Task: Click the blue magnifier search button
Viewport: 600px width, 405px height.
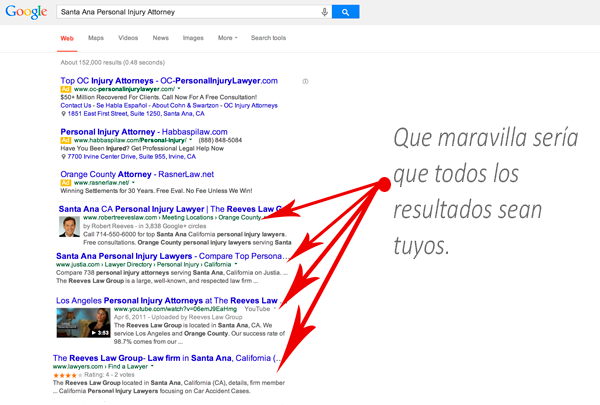Action: pos(346,12)
